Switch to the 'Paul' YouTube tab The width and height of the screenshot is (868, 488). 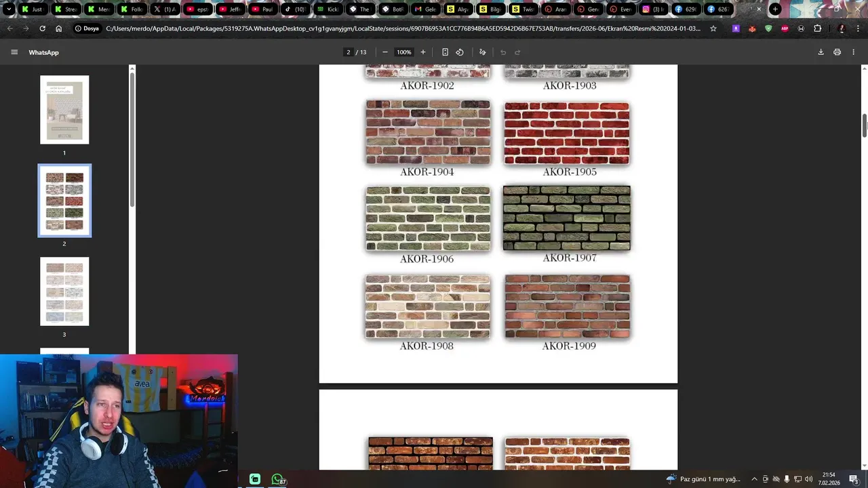(x=262, y=9)
